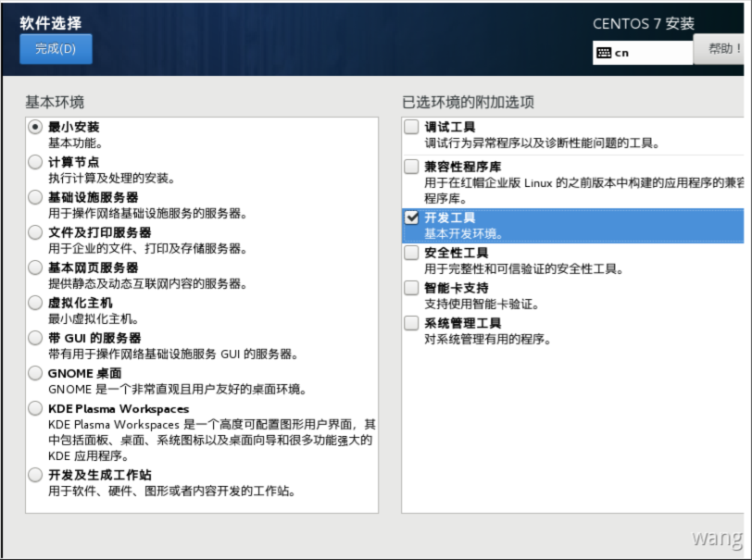Choose the GNOME 桌面 environment

click(35, 373)
